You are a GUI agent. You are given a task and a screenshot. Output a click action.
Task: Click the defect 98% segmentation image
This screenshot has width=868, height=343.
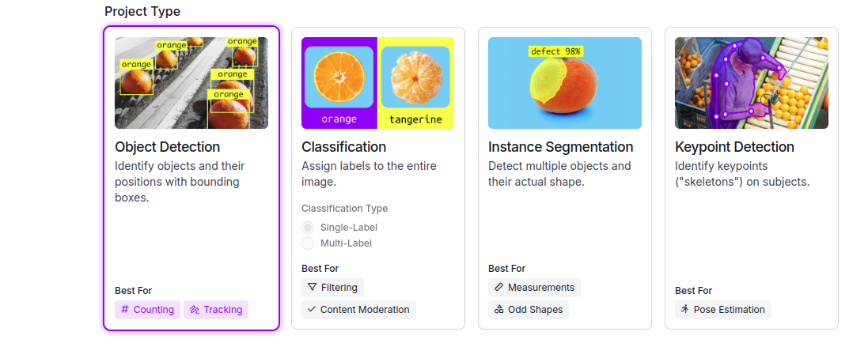pyautogui.click(x=564, y=83)
